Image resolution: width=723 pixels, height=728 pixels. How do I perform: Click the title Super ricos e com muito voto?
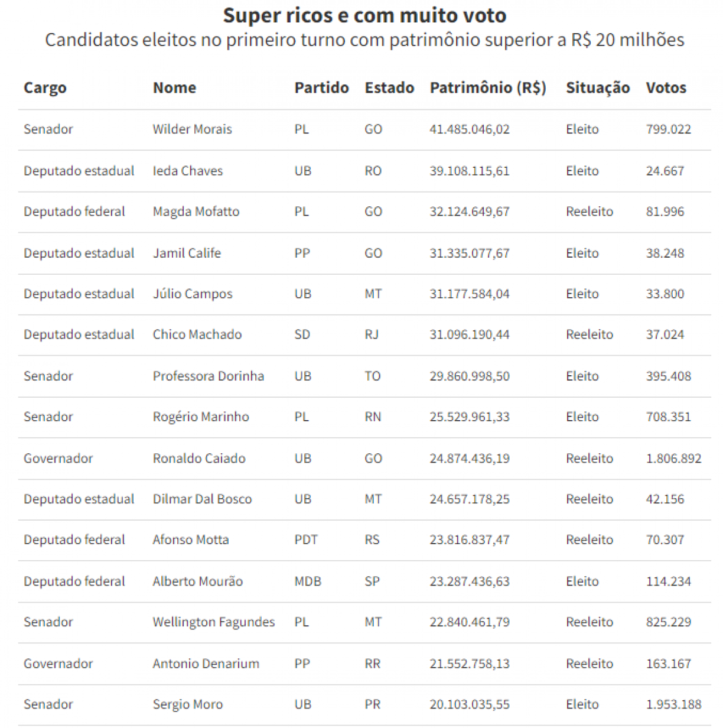364,15
